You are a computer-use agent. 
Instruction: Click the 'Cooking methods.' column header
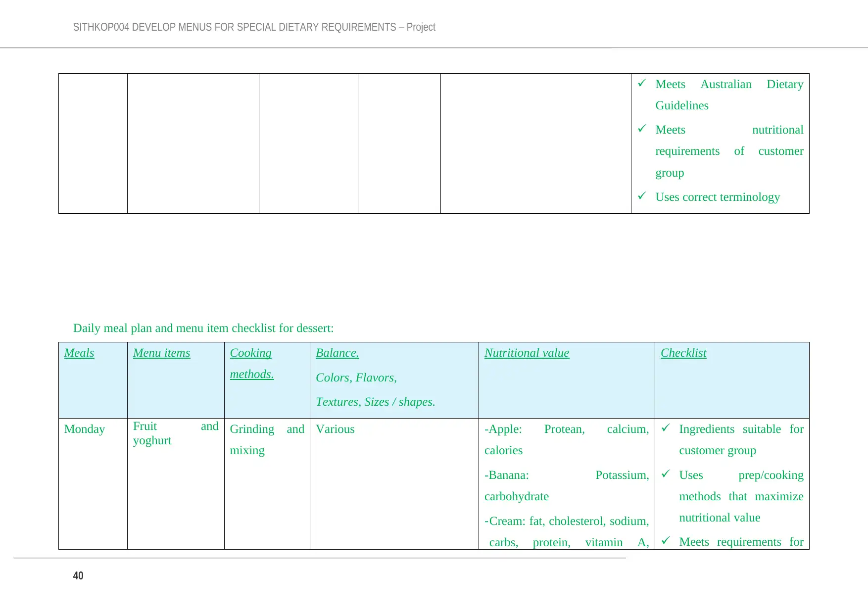coord(252,364)
